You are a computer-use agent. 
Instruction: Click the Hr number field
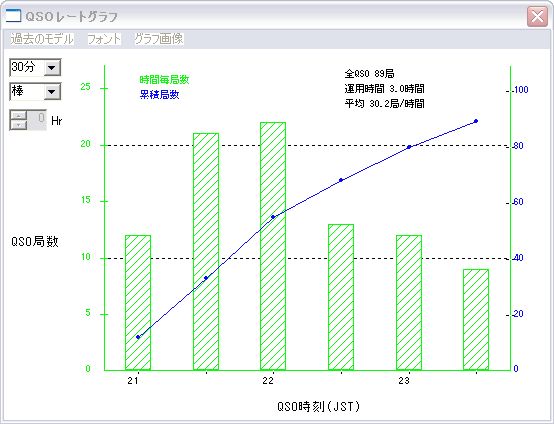37,120
